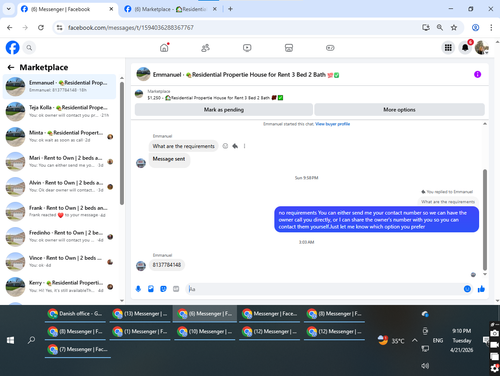Switch to (7) Messenger taskbar window
The image size is (500, 376).
[x=78, y=349]
